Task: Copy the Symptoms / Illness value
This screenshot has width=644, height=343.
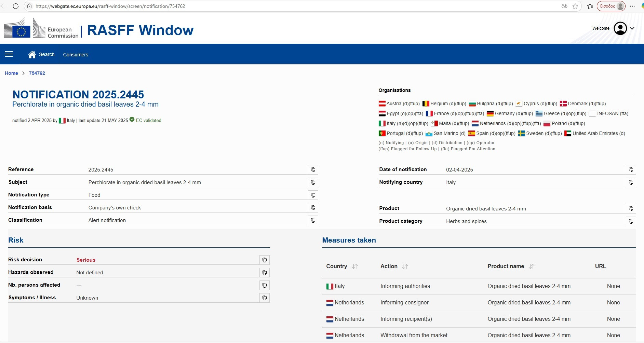Action: point(264,298)
